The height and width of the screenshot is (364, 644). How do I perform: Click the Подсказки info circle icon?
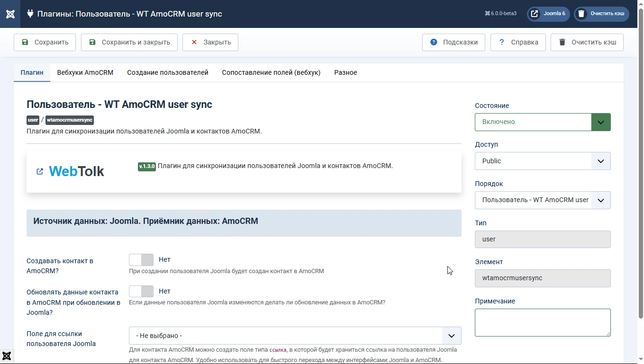434,42
